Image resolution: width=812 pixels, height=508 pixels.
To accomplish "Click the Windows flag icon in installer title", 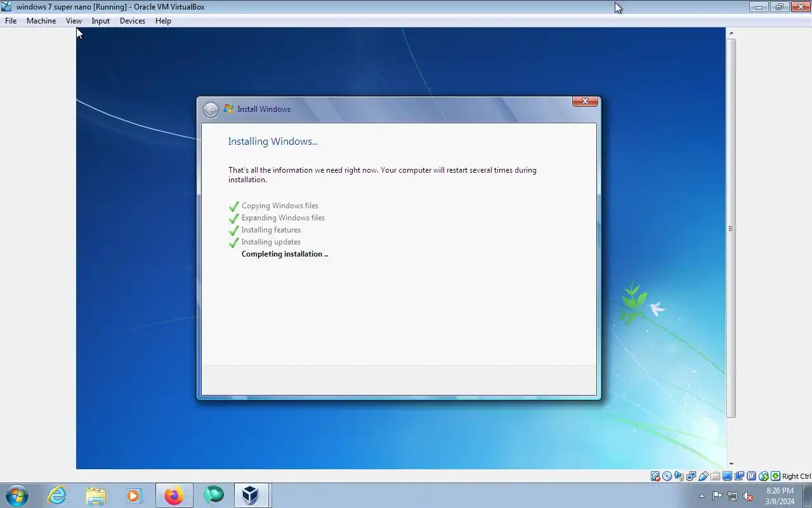I will (228, 109).
